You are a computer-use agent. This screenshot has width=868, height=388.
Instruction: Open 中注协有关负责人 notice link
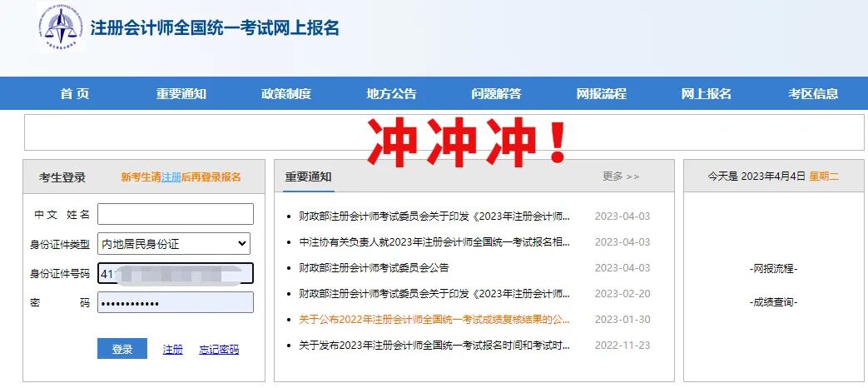coord(434,242)
